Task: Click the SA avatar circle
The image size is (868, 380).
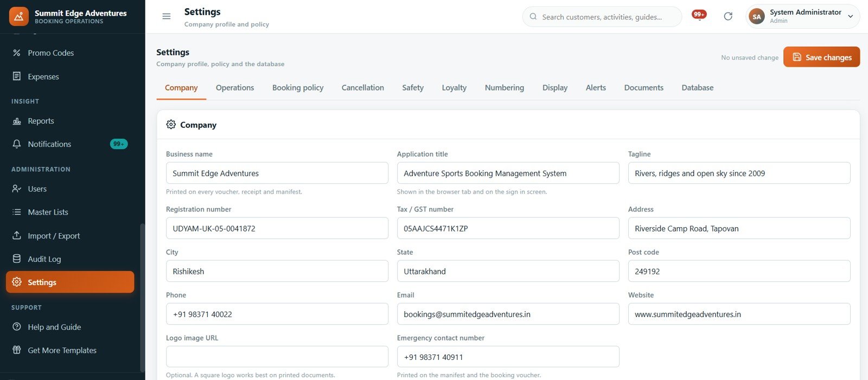Action: click(757, 16)
